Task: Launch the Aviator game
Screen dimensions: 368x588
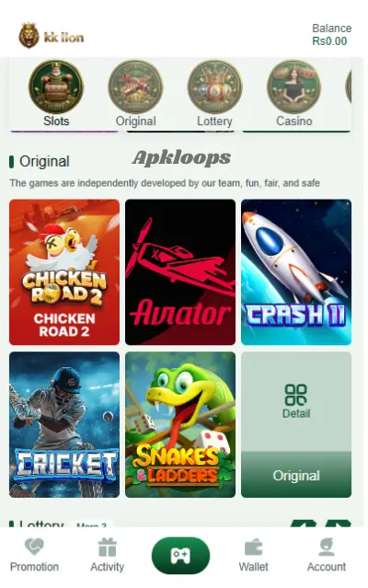Action: pyautogui.click(x=180, y=271)
